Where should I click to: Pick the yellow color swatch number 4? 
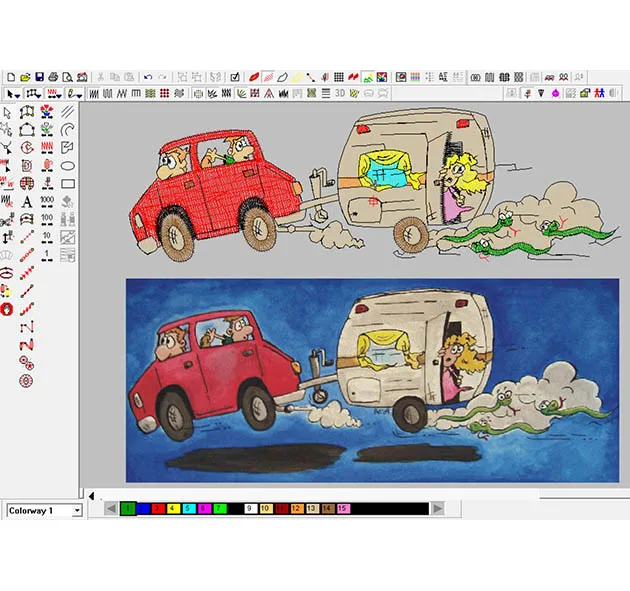click(x=172, y=509)
